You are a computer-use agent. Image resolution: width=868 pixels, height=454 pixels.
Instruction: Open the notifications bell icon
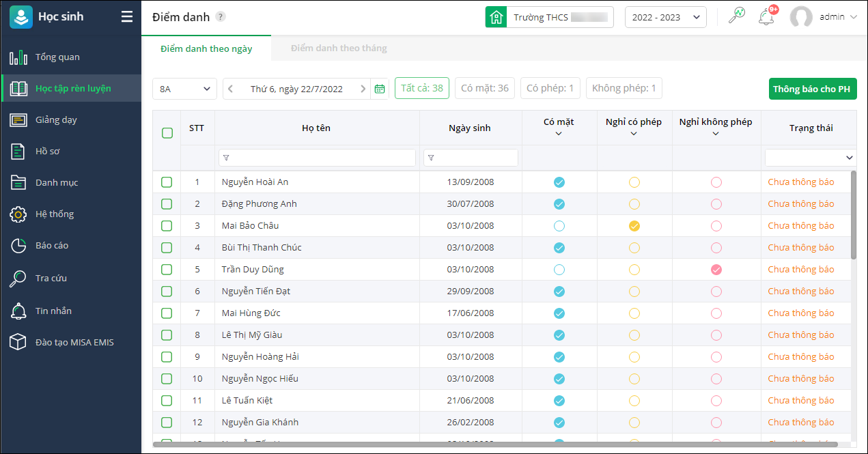click(x=766, y=17)
